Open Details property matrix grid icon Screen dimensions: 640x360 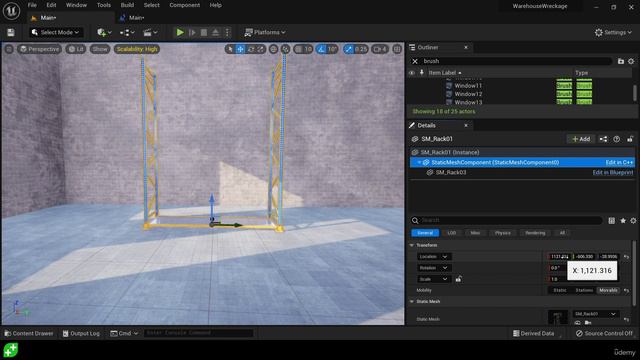[611, 220]
